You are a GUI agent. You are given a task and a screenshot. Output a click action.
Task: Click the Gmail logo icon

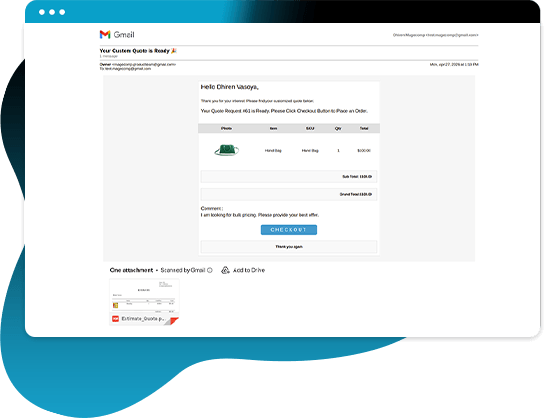tap(105, 34)
